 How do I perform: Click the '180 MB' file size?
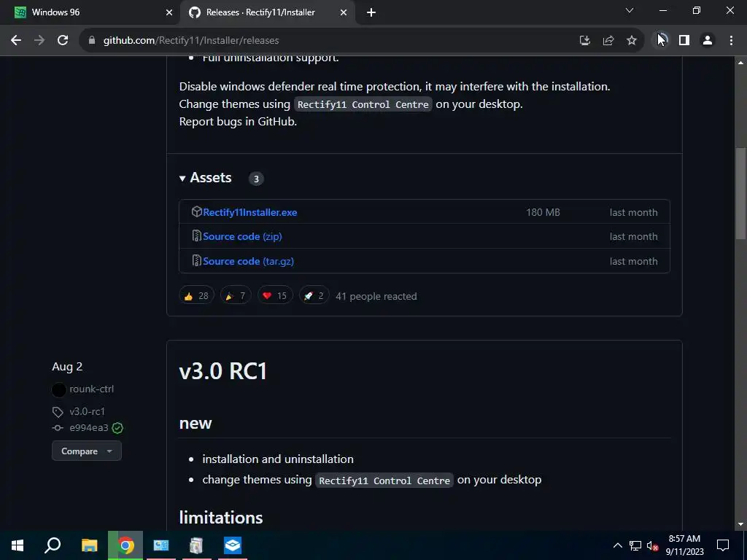(x=543, y=212)
